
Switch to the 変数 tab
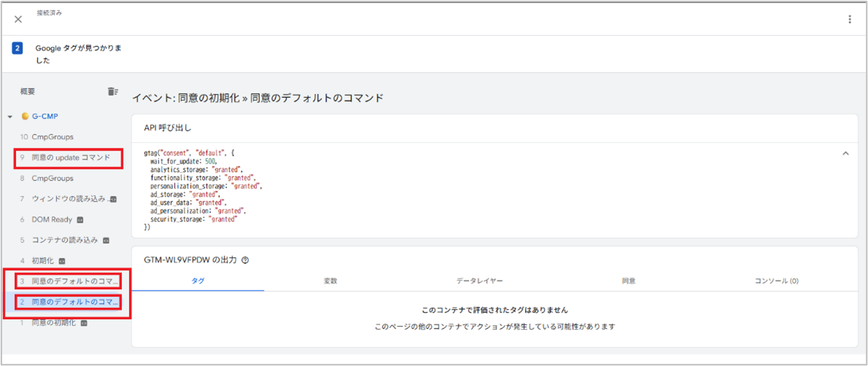coord(331,281)
